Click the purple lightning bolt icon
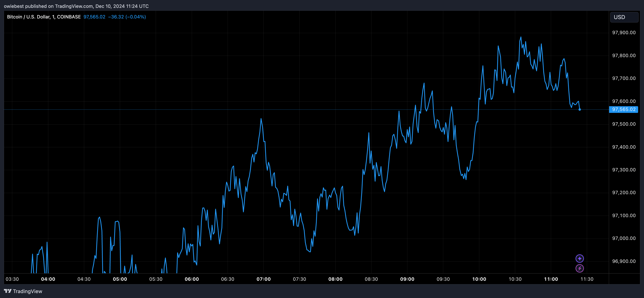Screen dimensions: 644x298 coord(580,268)
